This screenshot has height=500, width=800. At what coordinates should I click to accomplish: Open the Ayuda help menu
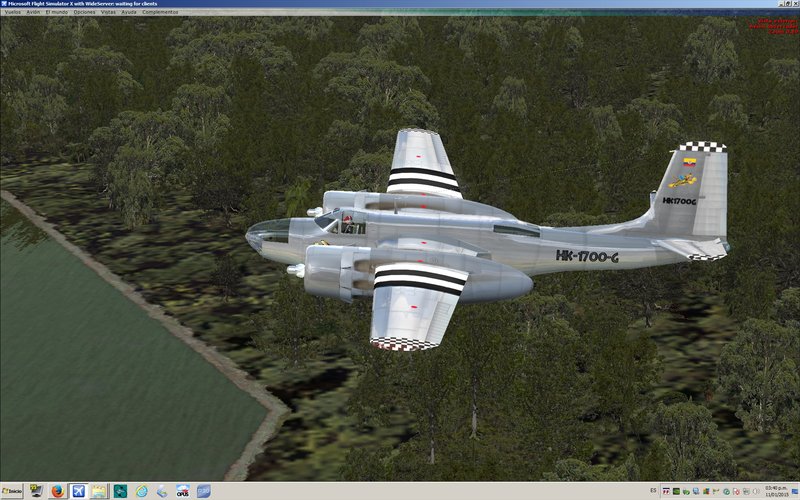point(129,12)
